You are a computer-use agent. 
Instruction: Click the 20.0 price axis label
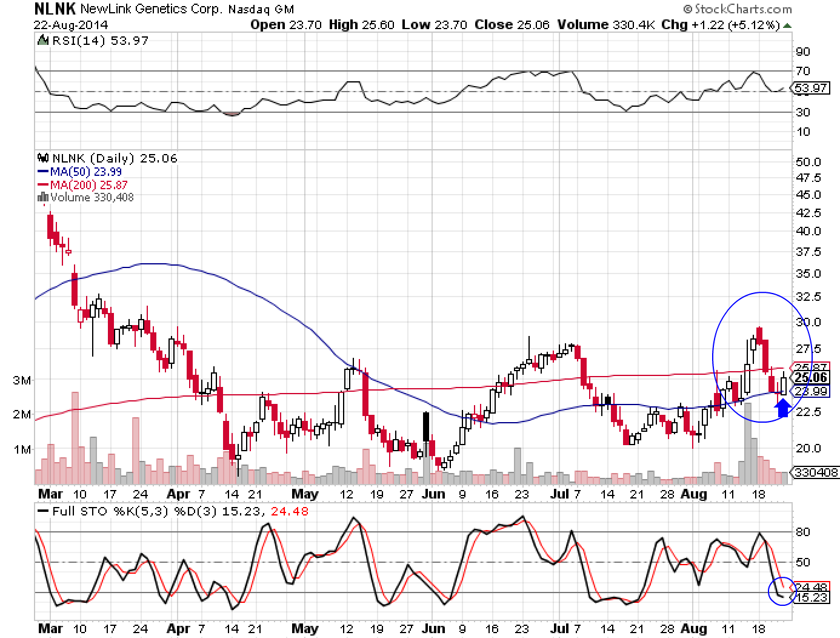pos(808,448)
